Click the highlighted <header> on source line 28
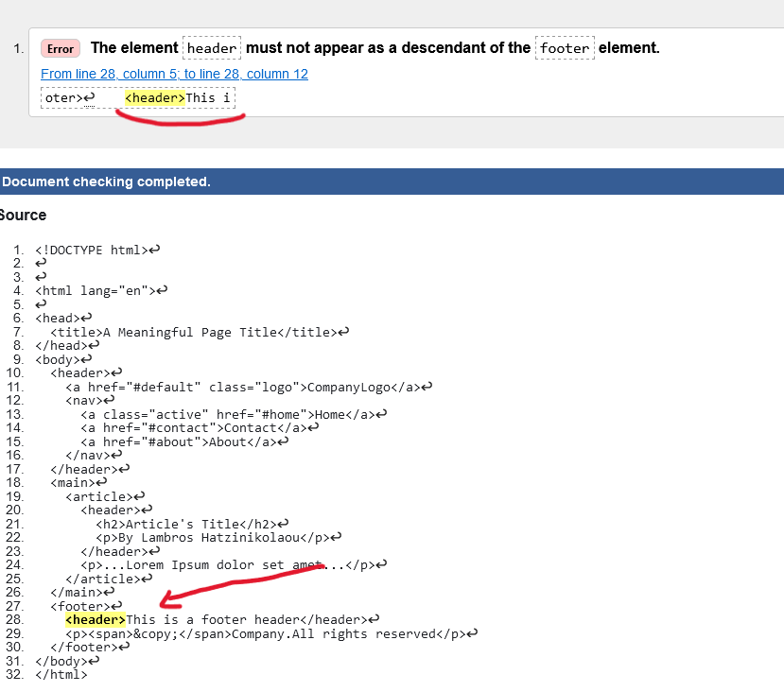The image size is (784, 692). tap(96, 619)
